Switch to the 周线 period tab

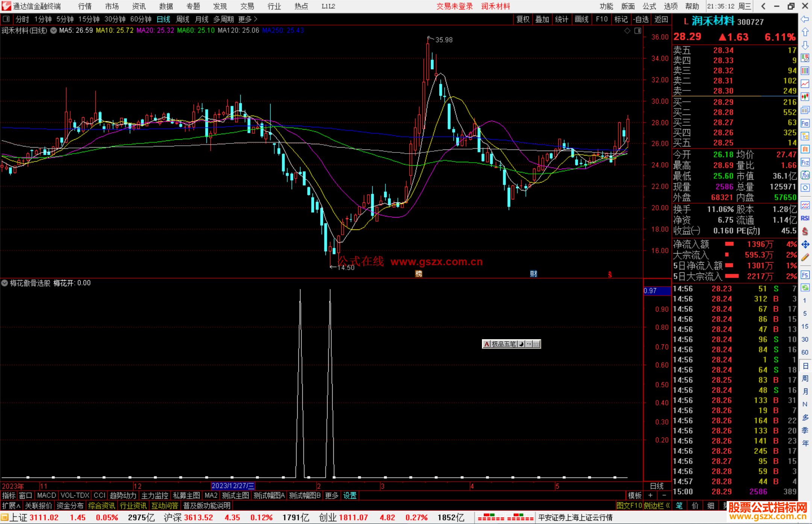pos(183,19)
